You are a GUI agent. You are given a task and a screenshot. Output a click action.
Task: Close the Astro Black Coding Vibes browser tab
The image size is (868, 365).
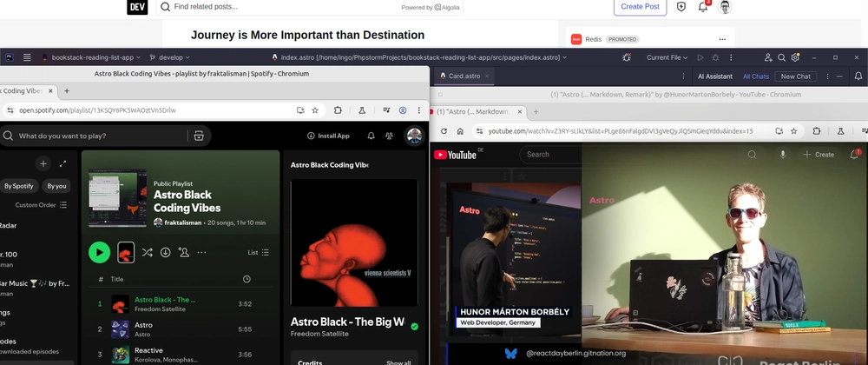tap(51, 91)
